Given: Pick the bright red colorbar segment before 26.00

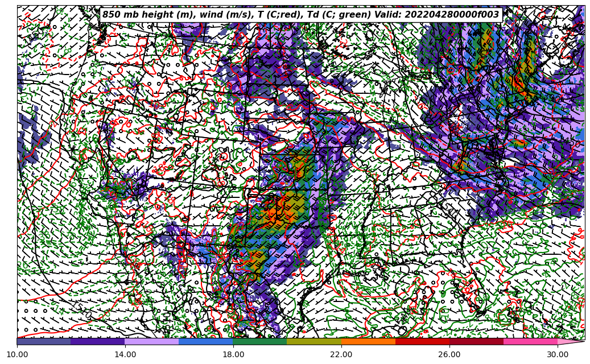Looking at the screenshot, I should [x=422, y=341].
